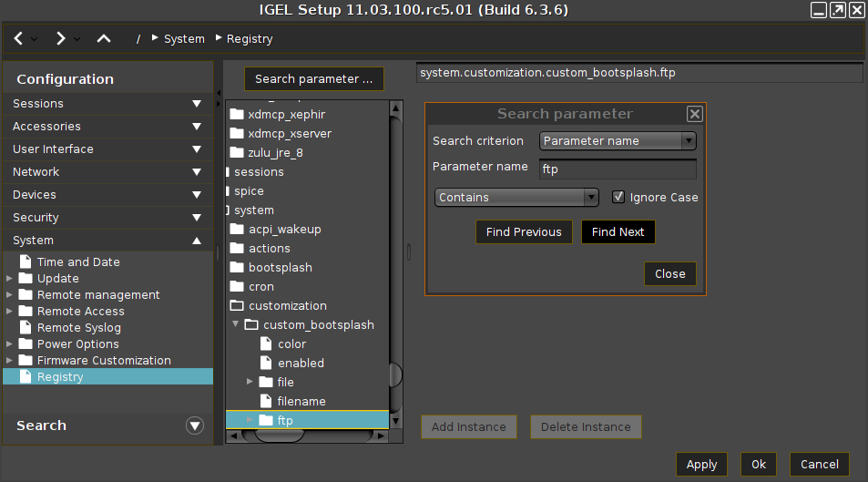Click the Time and Date page icon

(x=26, y=262)
